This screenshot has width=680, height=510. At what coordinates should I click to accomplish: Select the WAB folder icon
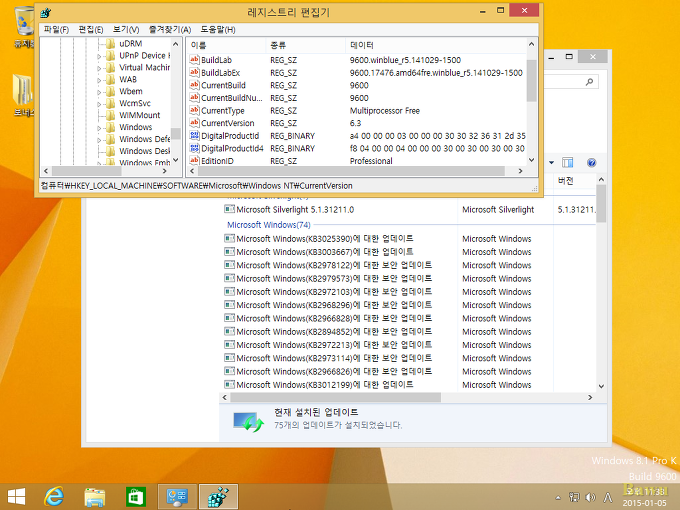(111, 79)
